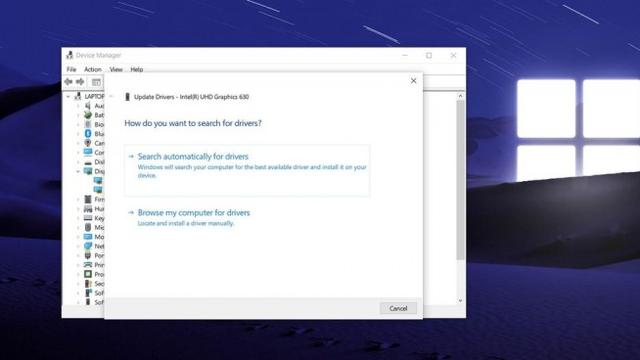Select the Human Interface Devices icon
Viewport: 640px width, 360px height.
coord(88,209)
